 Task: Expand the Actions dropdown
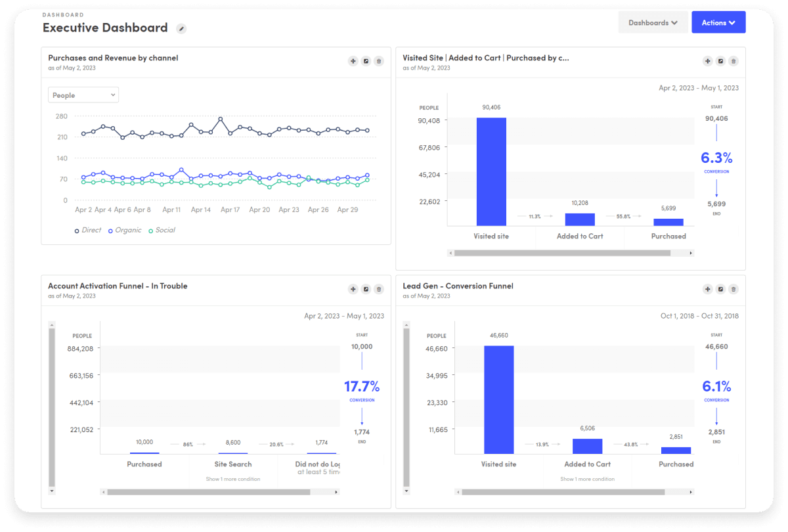click(718, 22)
